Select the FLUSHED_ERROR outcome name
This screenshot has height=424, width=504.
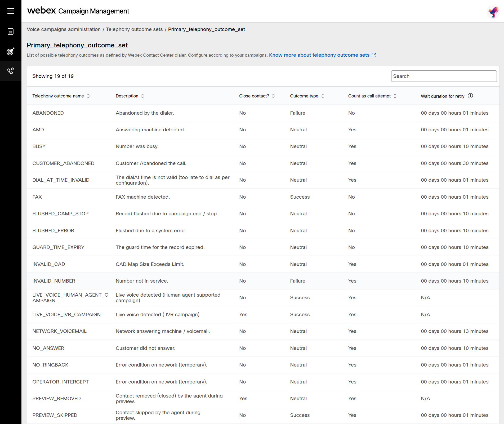(x=53, y=231)
